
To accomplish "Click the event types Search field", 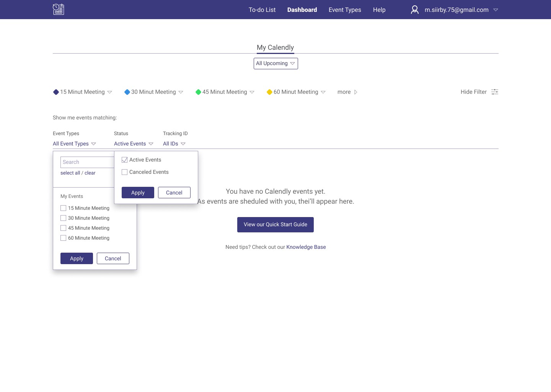I will [x=87, y=162].
